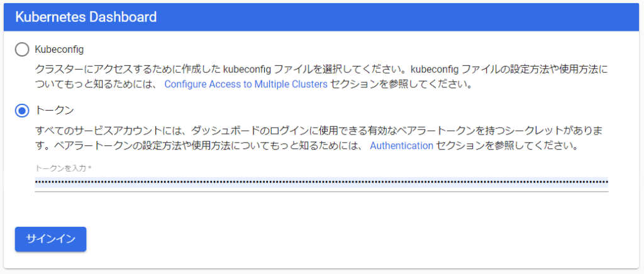Select the トークン radio button
The height and width of the screenshot is (274, 644).
22,111
